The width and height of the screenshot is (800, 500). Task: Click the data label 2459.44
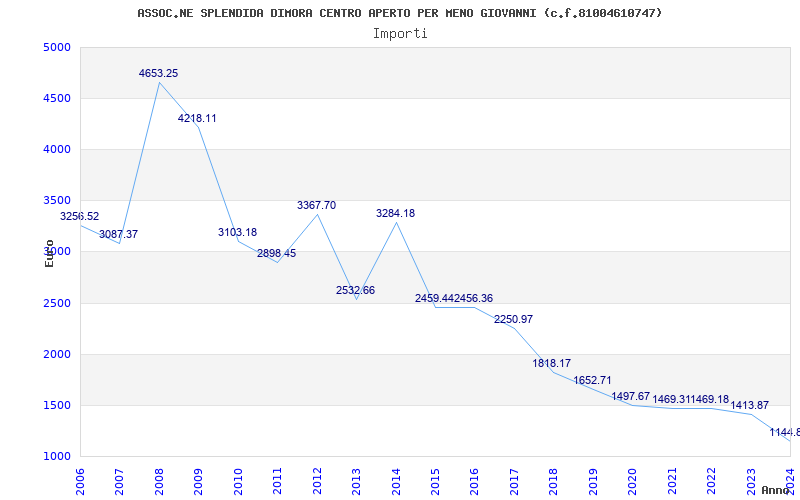434,298
